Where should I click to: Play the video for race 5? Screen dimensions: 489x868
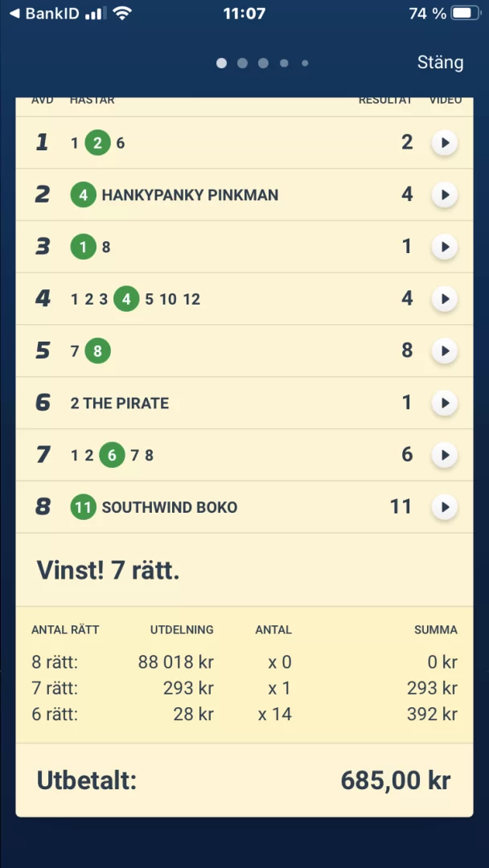(x=444, y=351)
